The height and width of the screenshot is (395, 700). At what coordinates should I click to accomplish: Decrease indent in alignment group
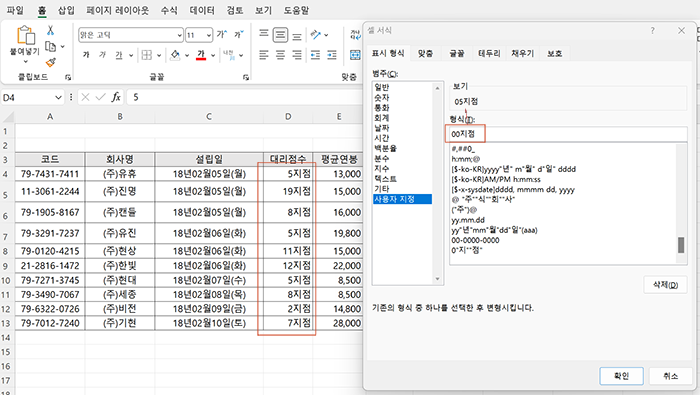(315, 55)
